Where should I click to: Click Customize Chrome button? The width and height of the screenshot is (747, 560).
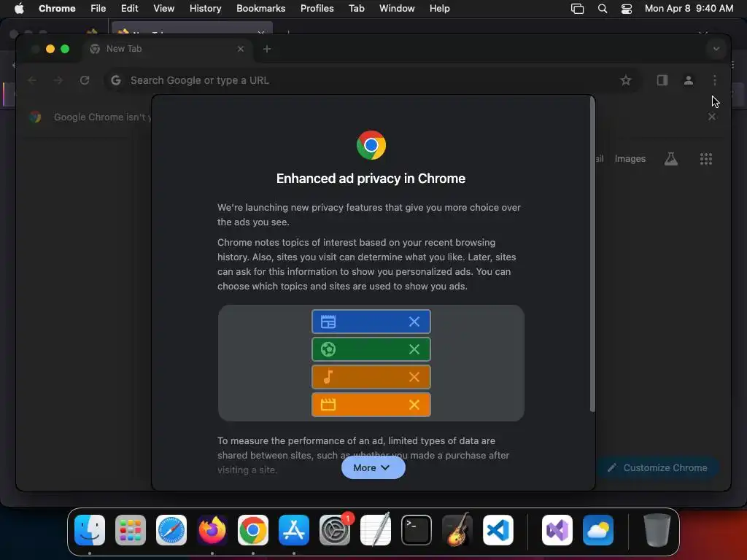pyautogui.click(x=657, y=467)
